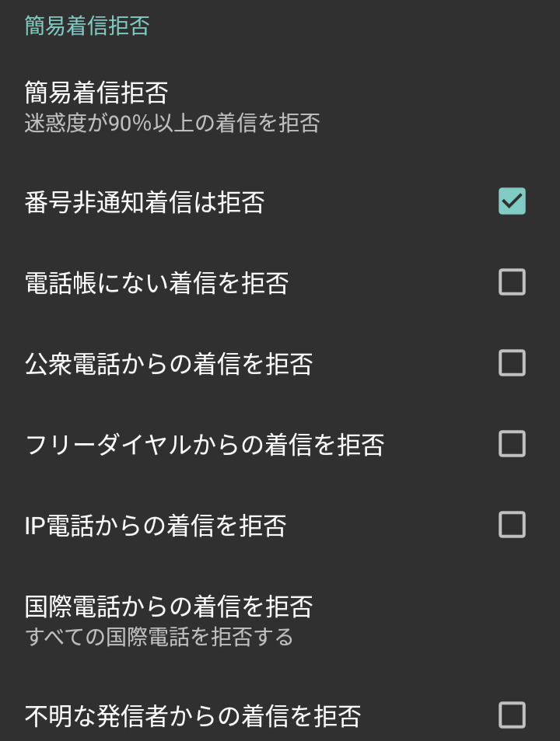
Task: Open 国際電話からの着信を拒否 setting
Action: click(169, 606)
